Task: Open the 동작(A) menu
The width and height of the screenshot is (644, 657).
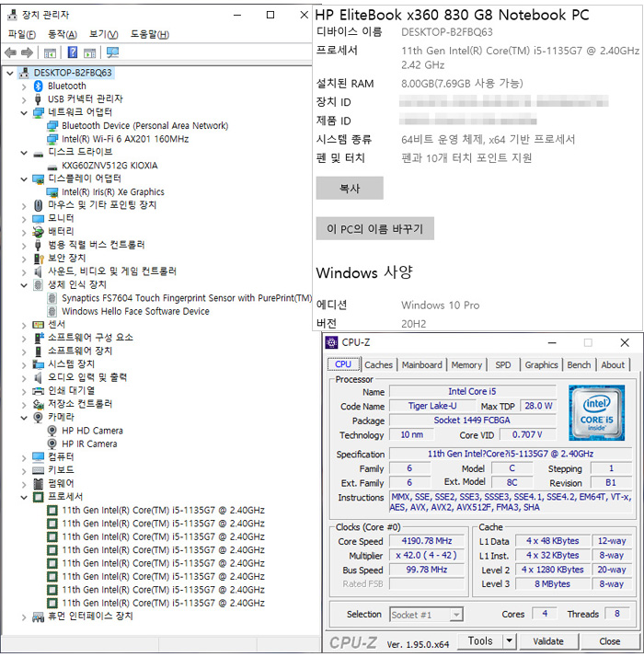Action: (x=63, y=34)
